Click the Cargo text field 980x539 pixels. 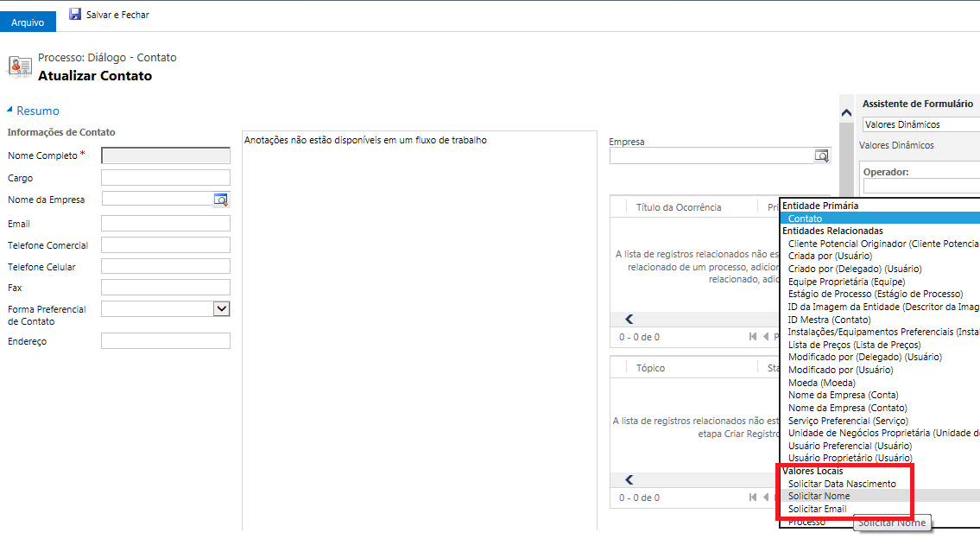pos(166,178)
